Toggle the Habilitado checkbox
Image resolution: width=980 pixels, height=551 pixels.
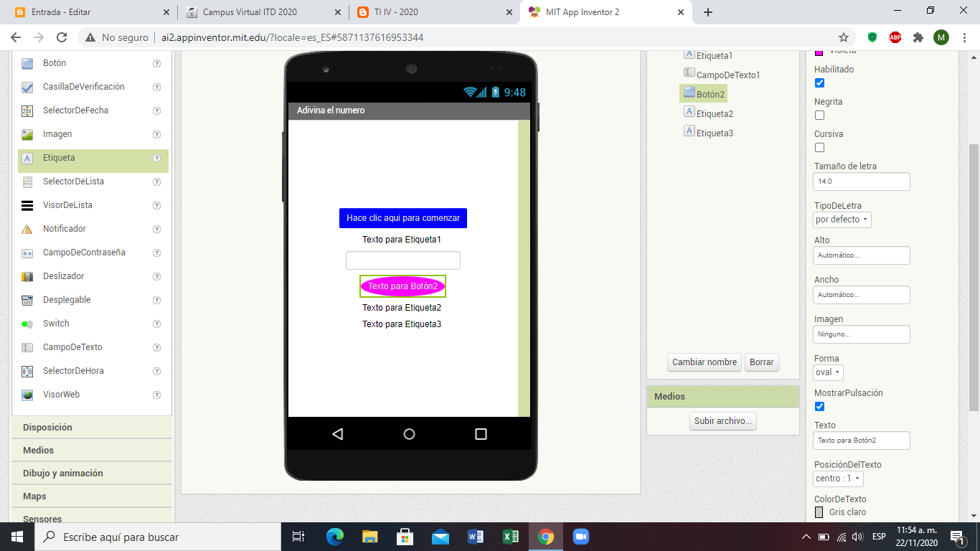pos(820,83)
